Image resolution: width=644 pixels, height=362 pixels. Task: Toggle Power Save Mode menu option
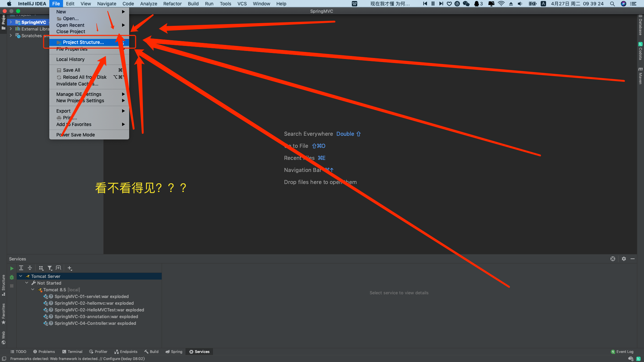coord(75,135)
